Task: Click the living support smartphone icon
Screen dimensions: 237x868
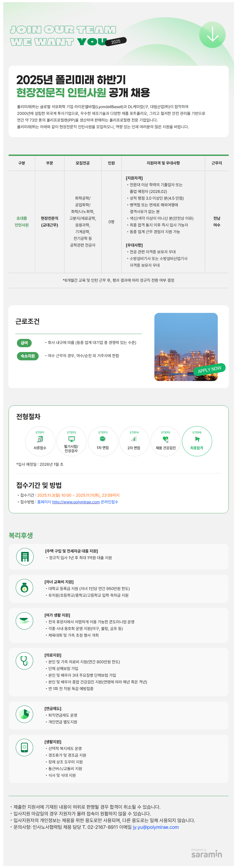Action: tap(24, 747)
